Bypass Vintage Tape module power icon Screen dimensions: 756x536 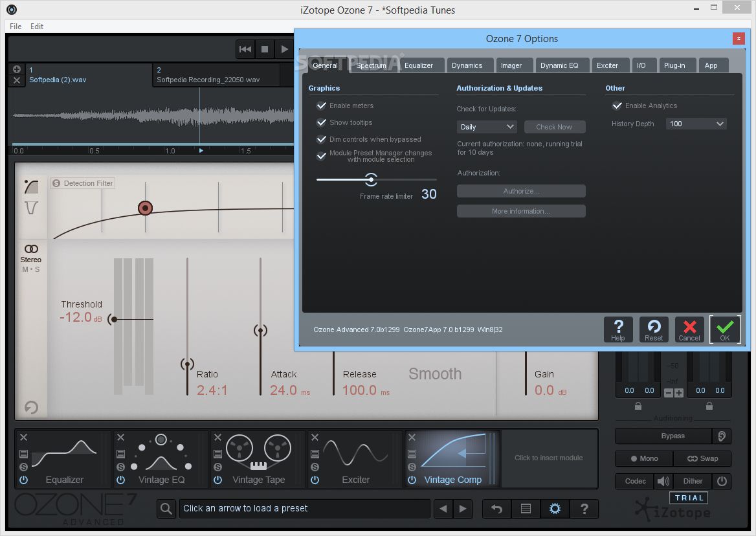pos(218,480)
